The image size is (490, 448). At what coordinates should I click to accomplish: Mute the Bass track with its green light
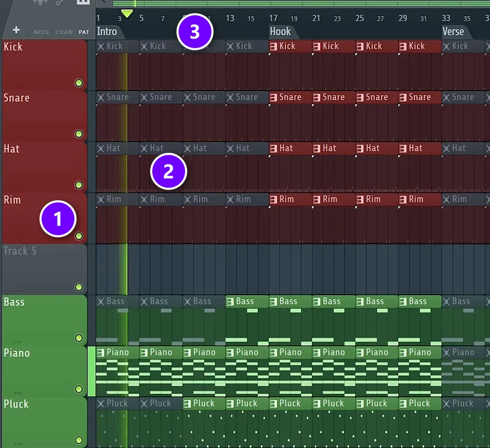79,338
